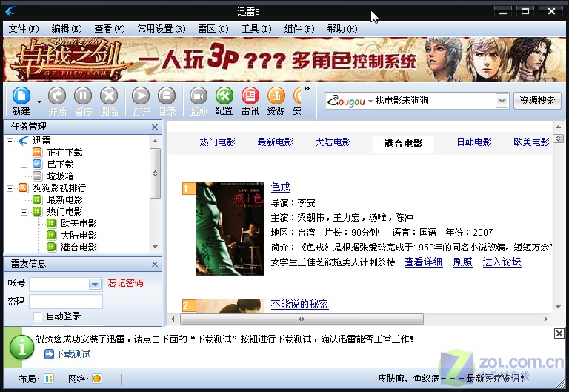
Task: Click the 资源搜索 button
Action: click(537, 101)
